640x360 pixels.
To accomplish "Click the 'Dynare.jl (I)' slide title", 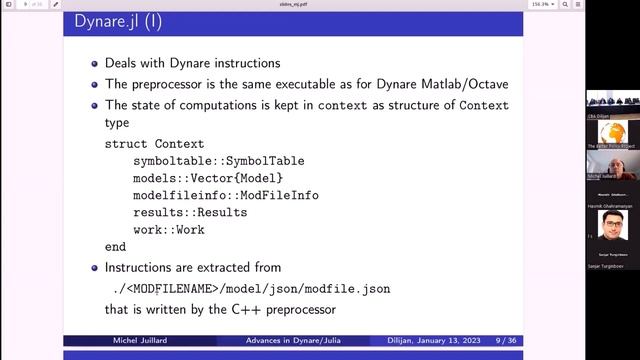I will (118, 22).
